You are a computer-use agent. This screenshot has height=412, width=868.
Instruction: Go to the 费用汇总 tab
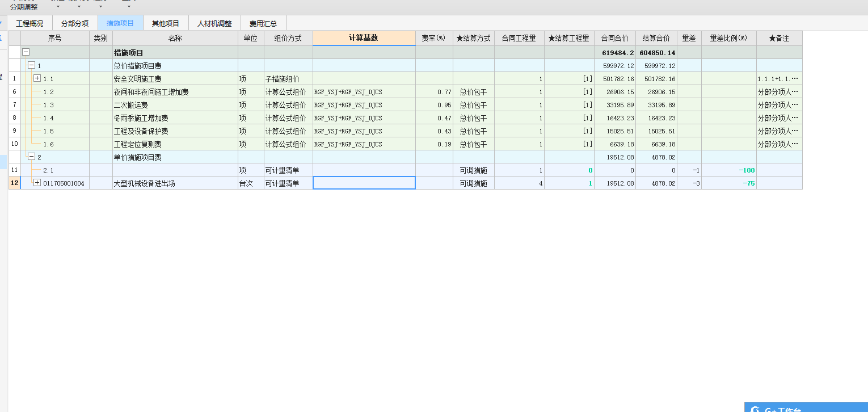coord(263,23)
